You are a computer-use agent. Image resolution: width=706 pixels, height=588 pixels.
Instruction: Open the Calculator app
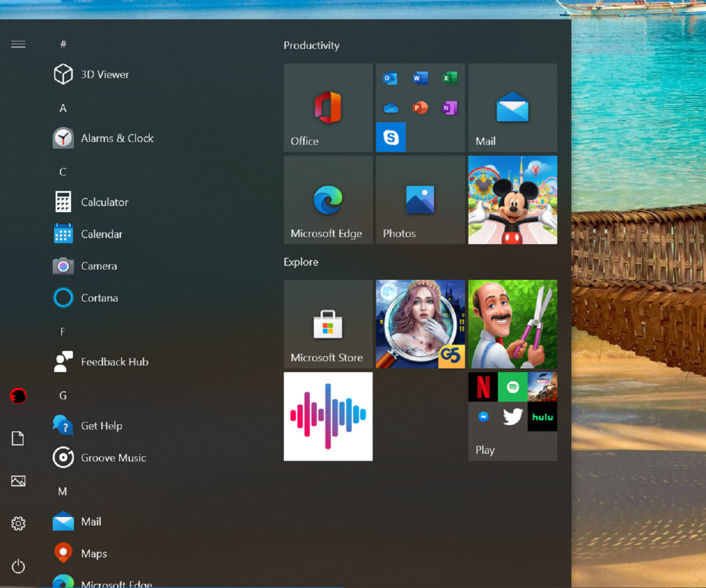(105, 202)
